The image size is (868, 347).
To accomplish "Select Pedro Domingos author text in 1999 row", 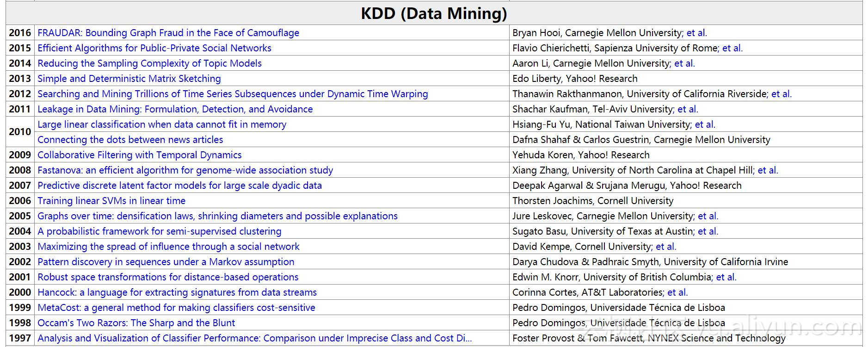I will [x=619, y=308].
